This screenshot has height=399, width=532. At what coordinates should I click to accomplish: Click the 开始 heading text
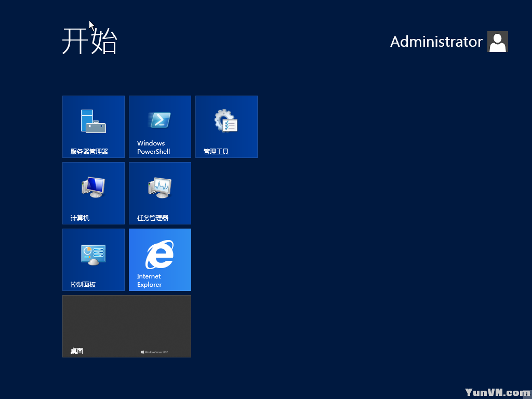pyautogui.click(x=90, y=41)
